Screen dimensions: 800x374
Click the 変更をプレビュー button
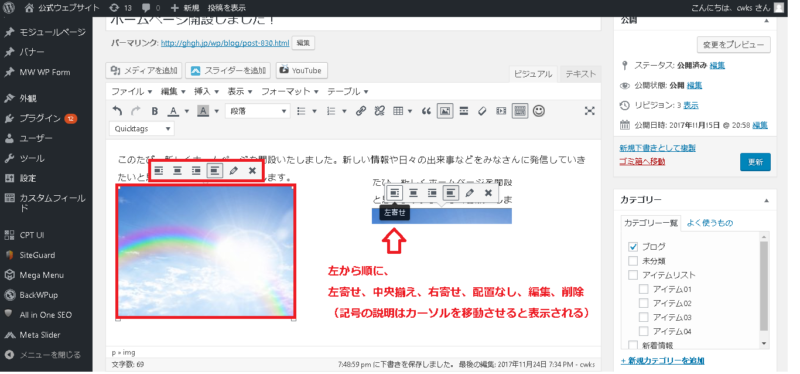click(x=734, y=45)
